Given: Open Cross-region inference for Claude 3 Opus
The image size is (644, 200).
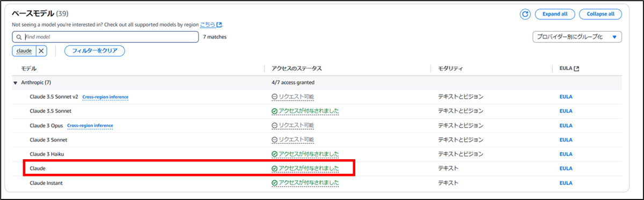Looking at the screenshot, I should click(x=90, y=125).
